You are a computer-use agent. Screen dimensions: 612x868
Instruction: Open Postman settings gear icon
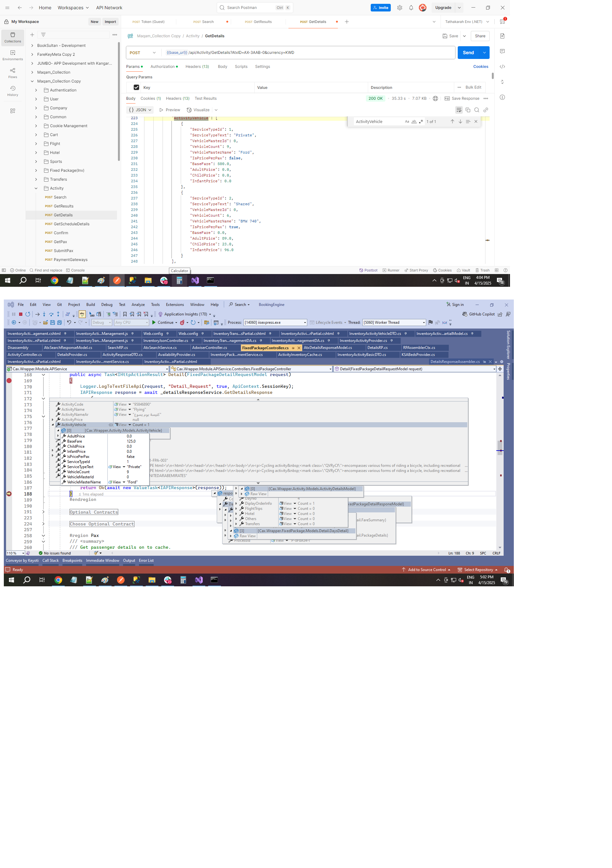tap(399, 8)
